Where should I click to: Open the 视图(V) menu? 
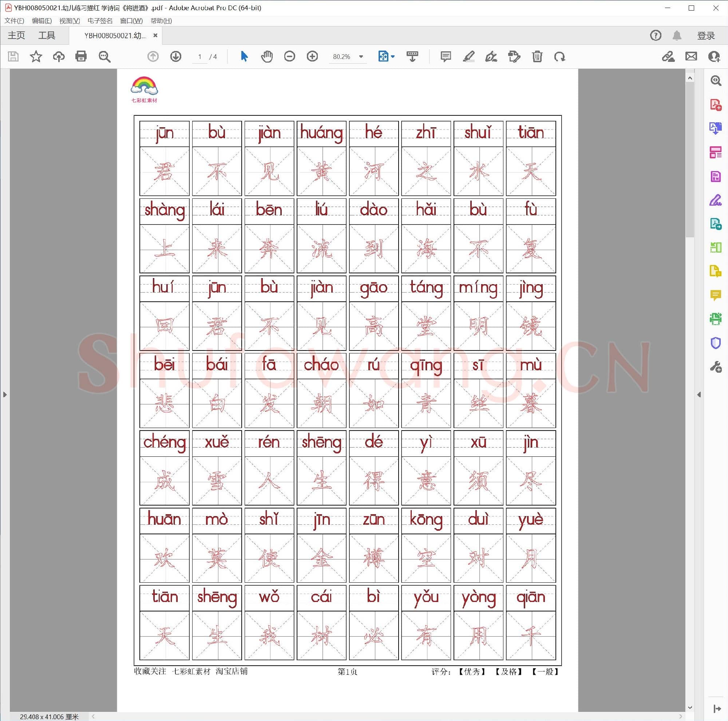[x=69, y=21]
